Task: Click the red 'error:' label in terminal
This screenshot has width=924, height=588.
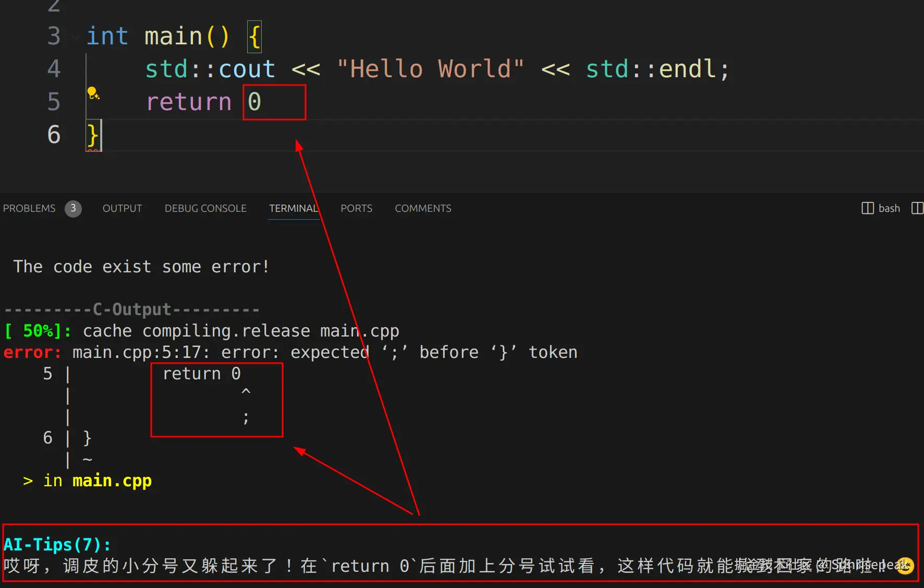Action: (x=32, y=352)
